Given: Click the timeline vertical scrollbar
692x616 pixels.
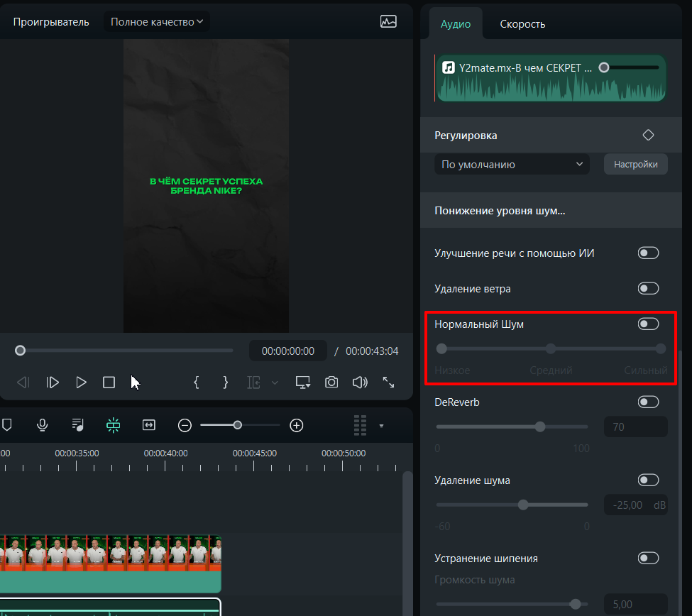Looking at the screenshot, I should 407,543.
